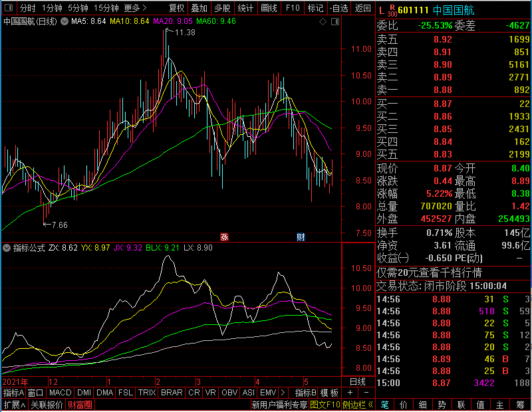The image size is (532, 412).
Task: Open the 模板 template menu
Action: (x=329, y=393)
